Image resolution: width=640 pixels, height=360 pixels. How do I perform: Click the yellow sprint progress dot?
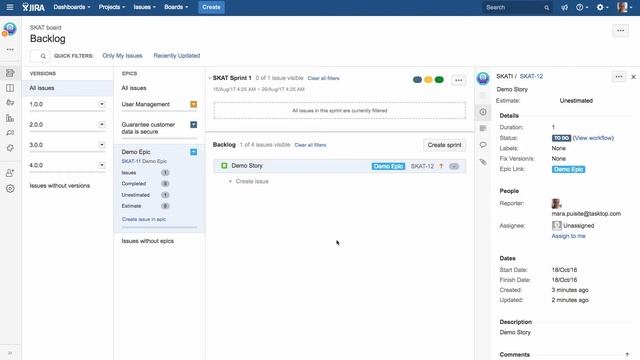pos(428,80)
